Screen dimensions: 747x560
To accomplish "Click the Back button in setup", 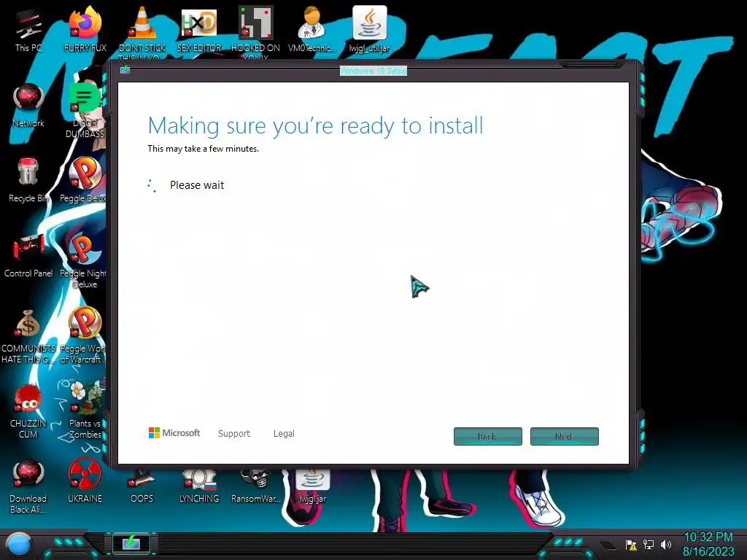I will pos(488,436).
